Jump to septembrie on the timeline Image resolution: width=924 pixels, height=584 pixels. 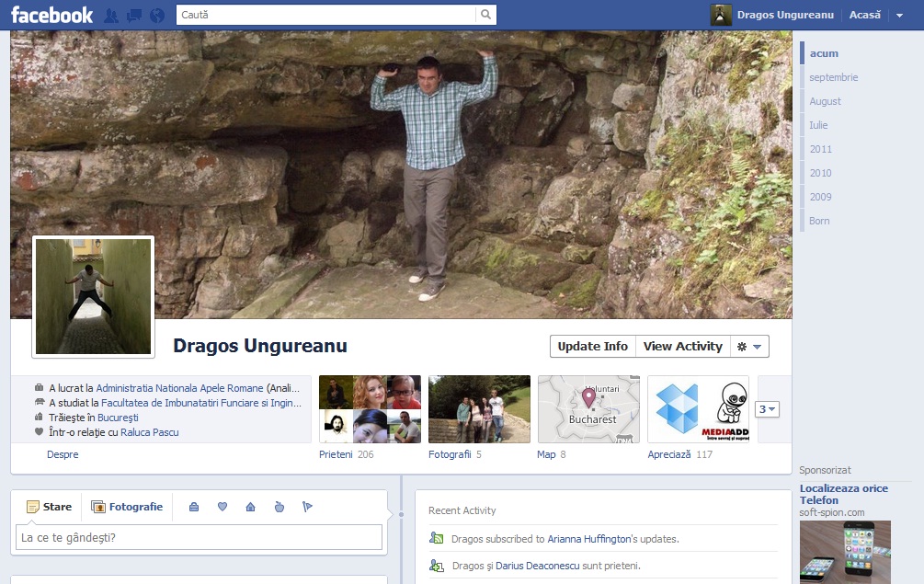coord(833,77)
